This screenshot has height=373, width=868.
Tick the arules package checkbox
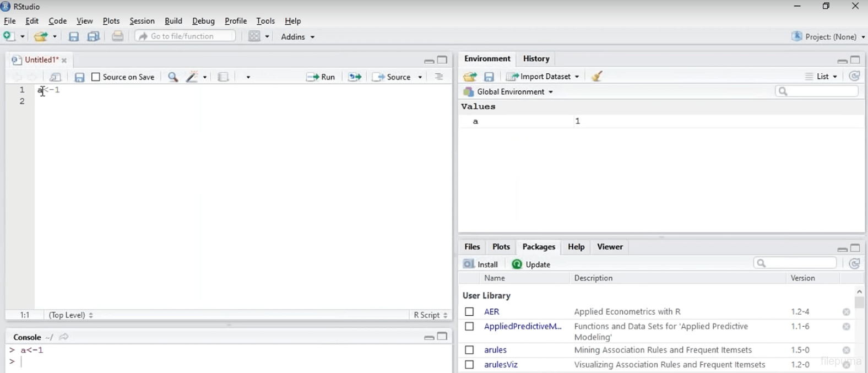pyautogui.click(x=469, y=350)
